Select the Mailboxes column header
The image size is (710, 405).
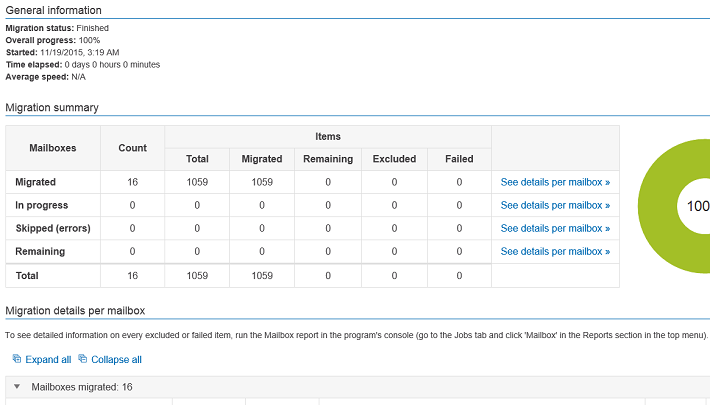coord(53,148)
